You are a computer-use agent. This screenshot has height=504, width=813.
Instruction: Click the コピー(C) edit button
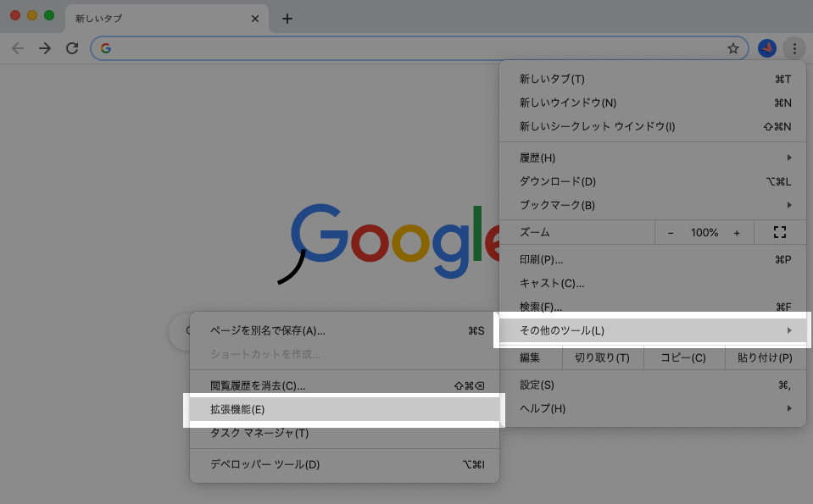click(682, 357)
